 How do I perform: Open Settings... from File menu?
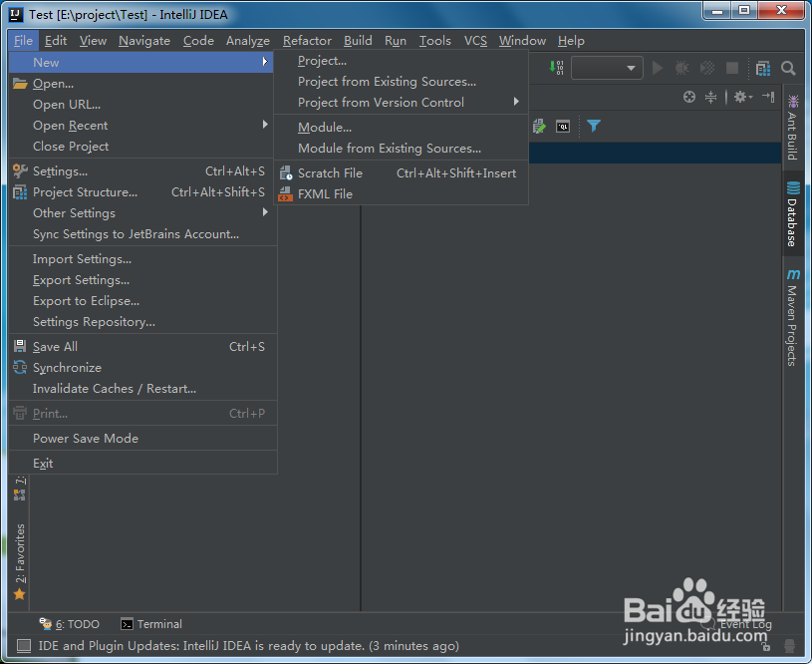[140, 171]
